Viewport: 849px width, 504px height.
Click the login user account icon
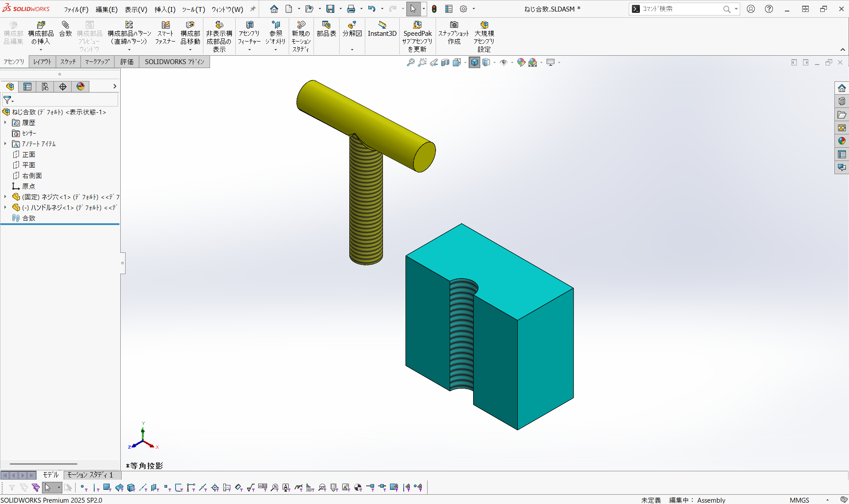(751, 9)
